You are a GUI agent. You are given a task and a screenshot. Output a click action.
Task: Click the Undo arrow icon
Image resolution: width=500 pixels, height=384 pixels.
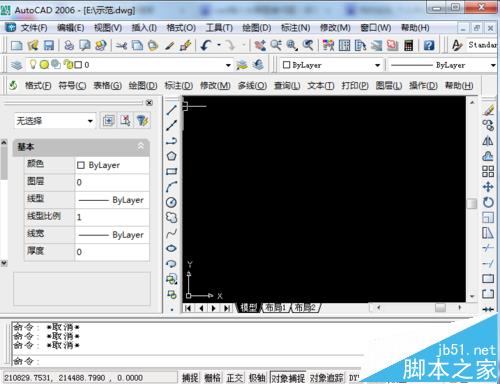click(x=206, y=45)
